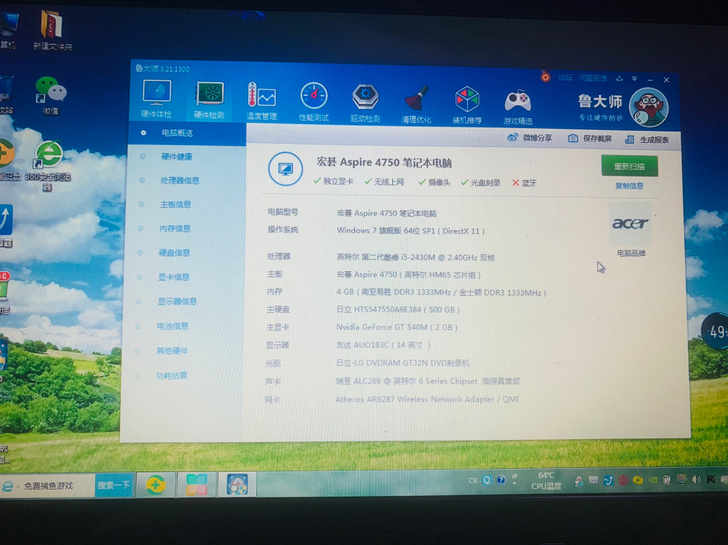728x545 pixels.
Task: Select 处理器信息 in the sidebar
Action: pyautogui.click(x=180, y=181)
